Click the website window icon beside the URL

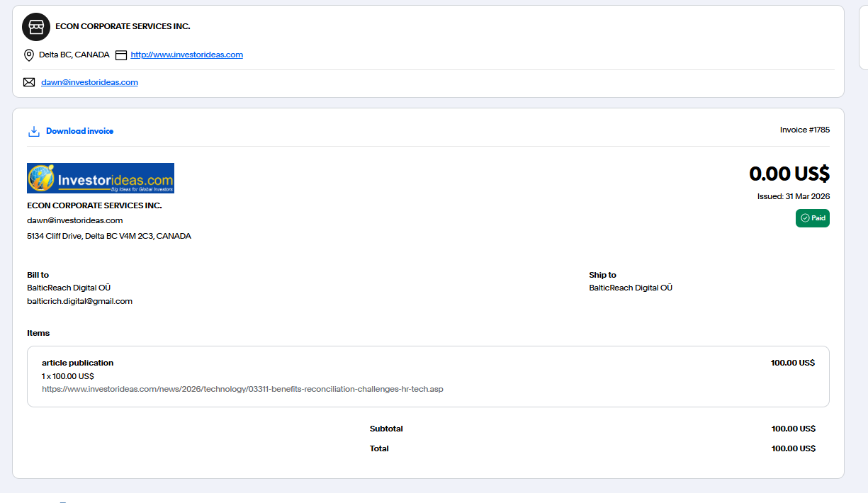121,55
